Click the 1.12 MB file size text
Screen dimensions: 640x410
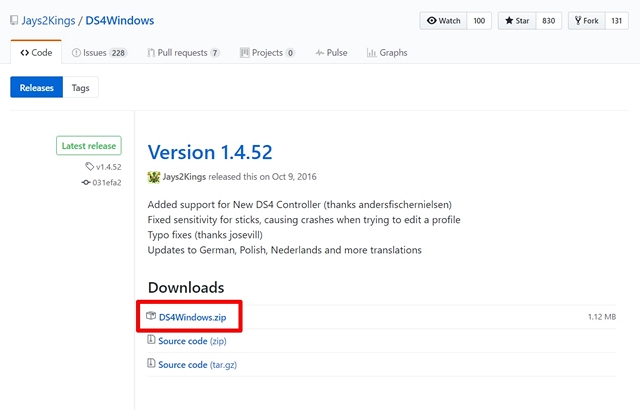pyautogui.click(x=602, y=317)
